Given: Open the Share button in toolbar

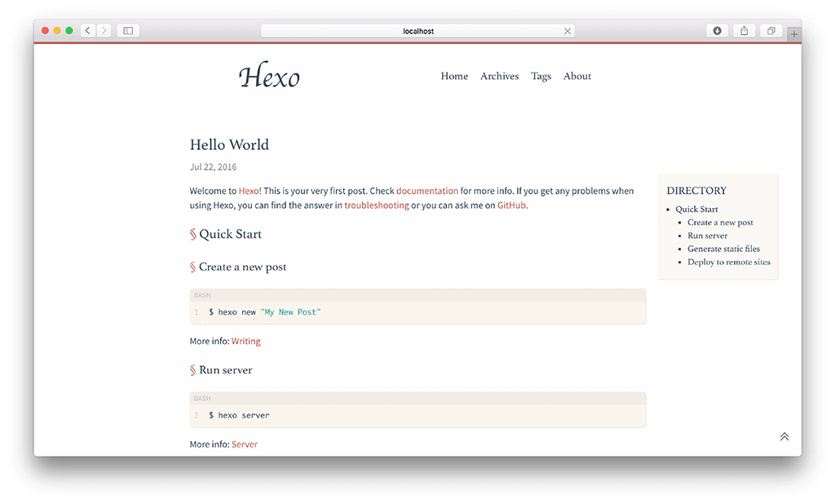Looking at the screenshot, I should tap(744, 30).
